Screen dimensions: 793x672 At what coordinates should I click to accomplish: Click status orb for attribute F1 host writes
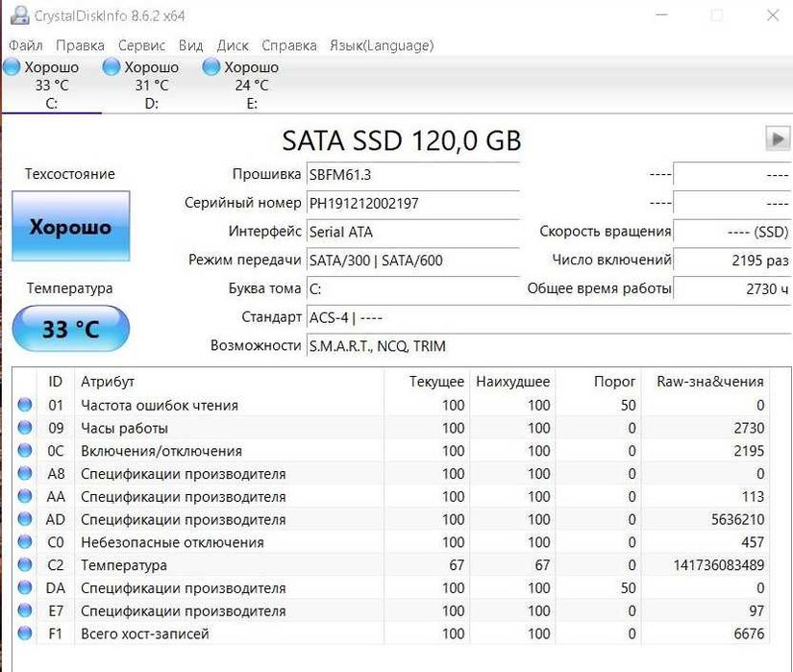tap(25, 634)
